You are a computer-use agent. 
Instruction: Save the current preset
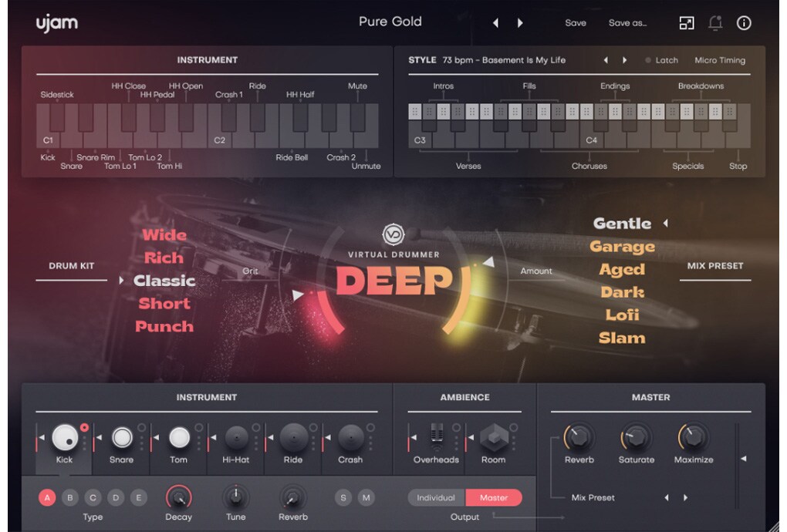pyautogui.click(x=576, y=23)
